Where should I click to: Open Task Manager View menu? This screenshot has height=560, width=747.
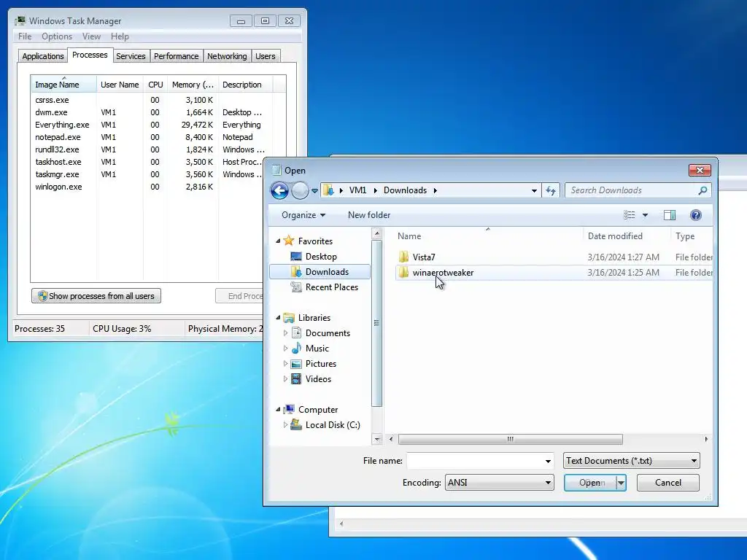91,36
